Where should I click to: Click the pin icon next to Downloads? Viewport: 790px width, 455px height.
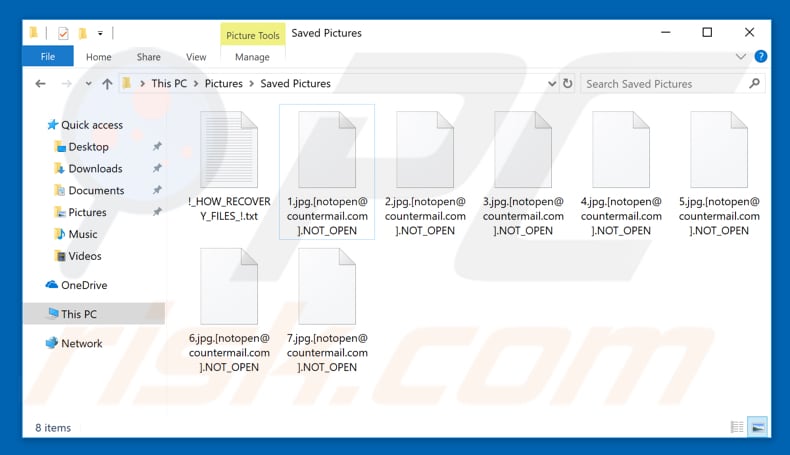point(157,168)
